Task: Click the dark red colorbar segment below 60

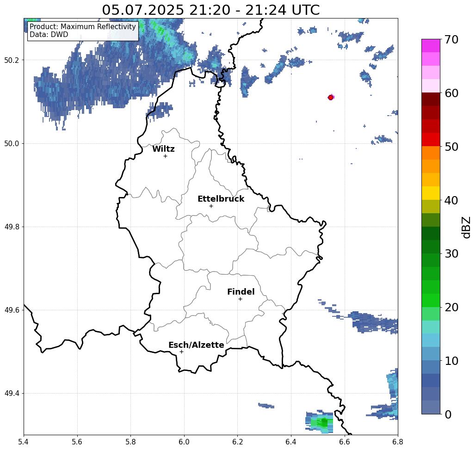Action: [431, 99]
